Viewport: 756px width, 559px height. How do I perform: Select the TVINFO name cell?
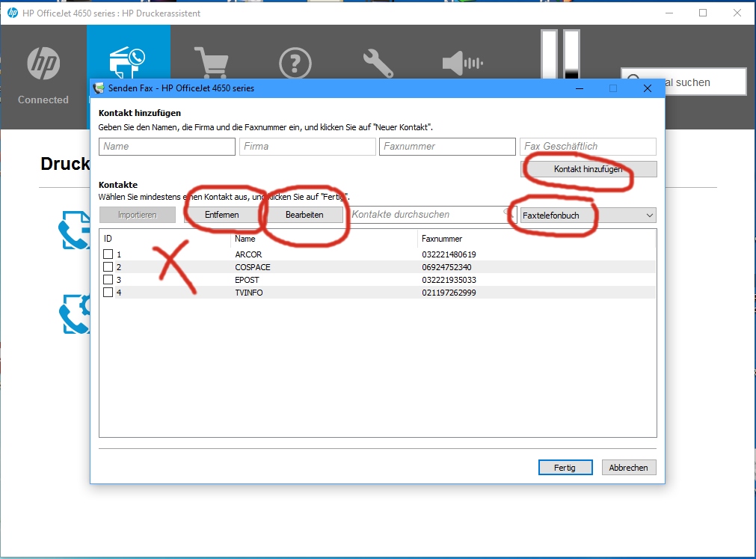pos(249,293)
